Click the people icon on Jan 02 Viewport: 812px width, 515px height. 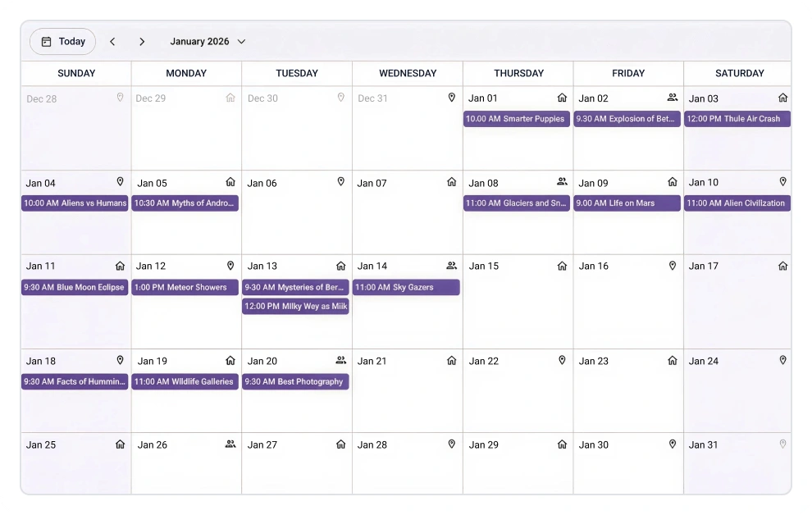pos(673,98)
